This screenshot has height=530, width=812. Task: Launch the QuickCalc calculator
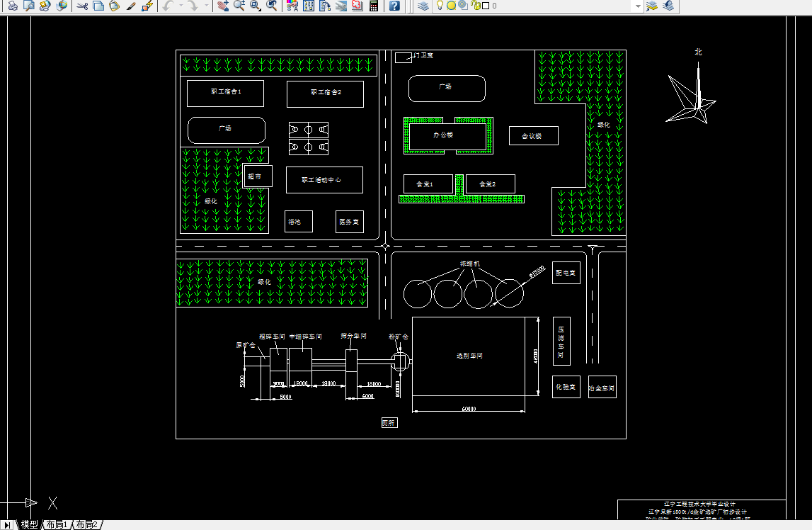(373, 6)
